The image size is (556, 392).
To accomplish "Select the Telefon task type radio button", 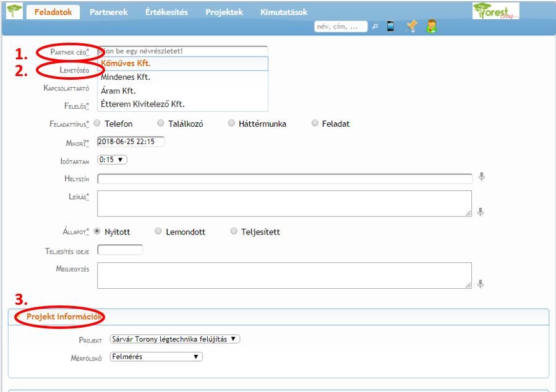I will (x=98, y=124).
